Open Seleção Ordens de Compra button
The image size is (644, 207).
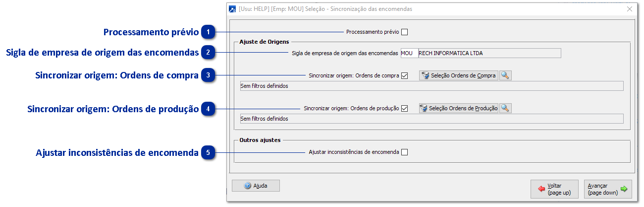458,75
